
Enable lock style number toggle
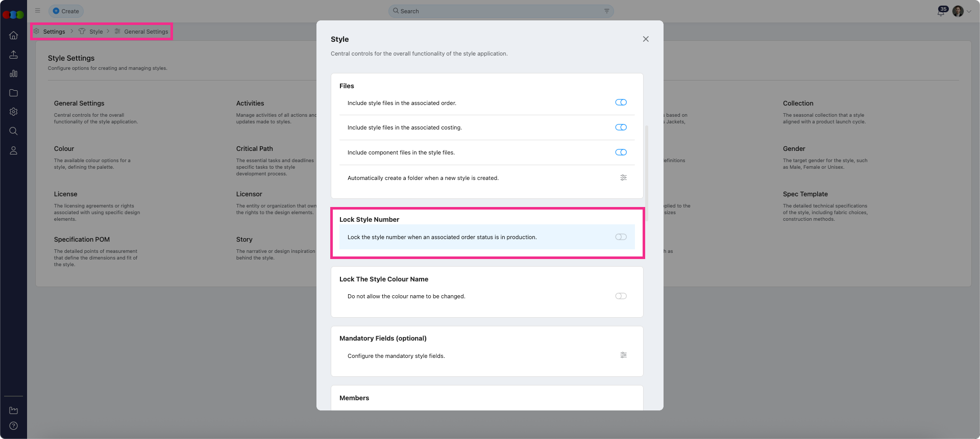[x=621, y=237]
